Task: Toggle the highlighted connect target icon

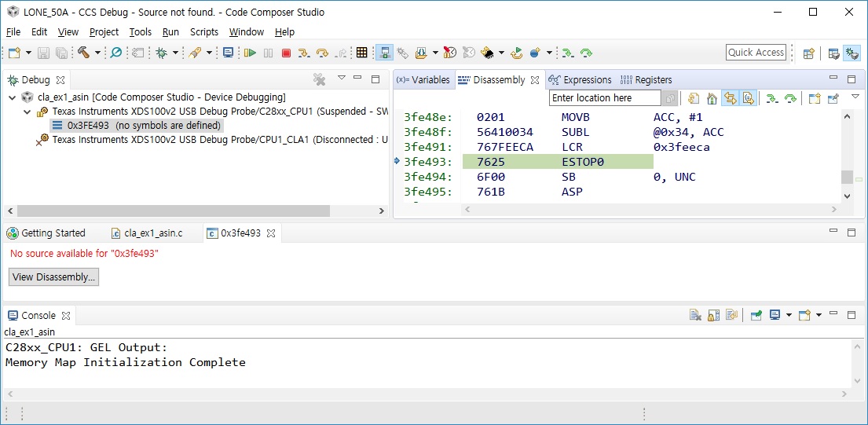Action: tap(383, 53)
